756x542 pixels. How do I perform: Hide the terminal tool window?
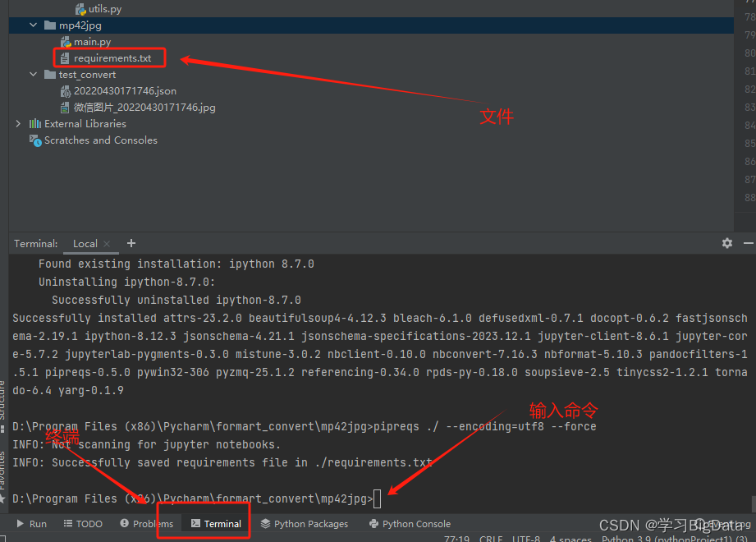(x=749, y=243)
